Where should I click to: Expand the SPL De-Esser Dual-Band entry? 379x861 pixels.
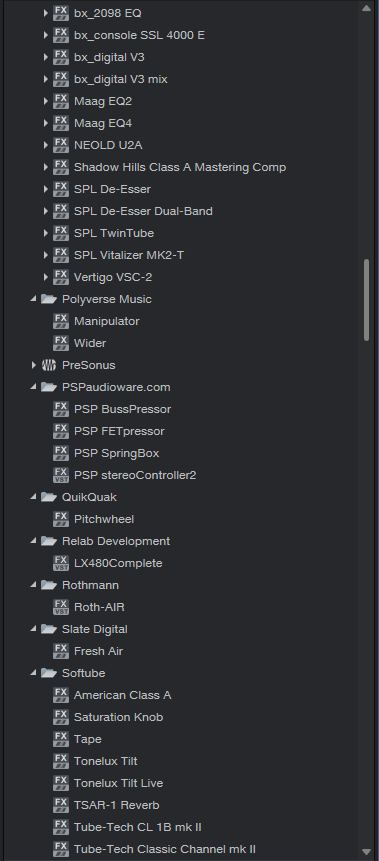(x=46, y=211)
